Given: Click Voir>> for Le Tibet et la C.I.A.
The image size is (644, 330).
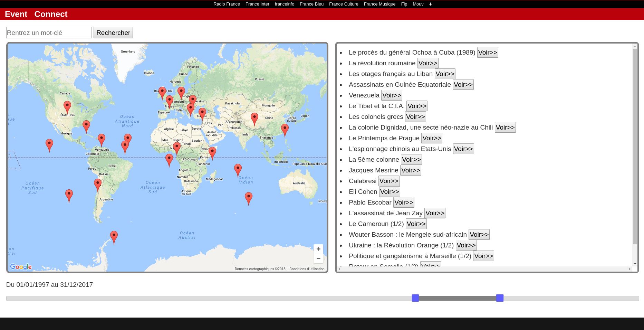Looking at the screenshot, I should coord(417,106).
